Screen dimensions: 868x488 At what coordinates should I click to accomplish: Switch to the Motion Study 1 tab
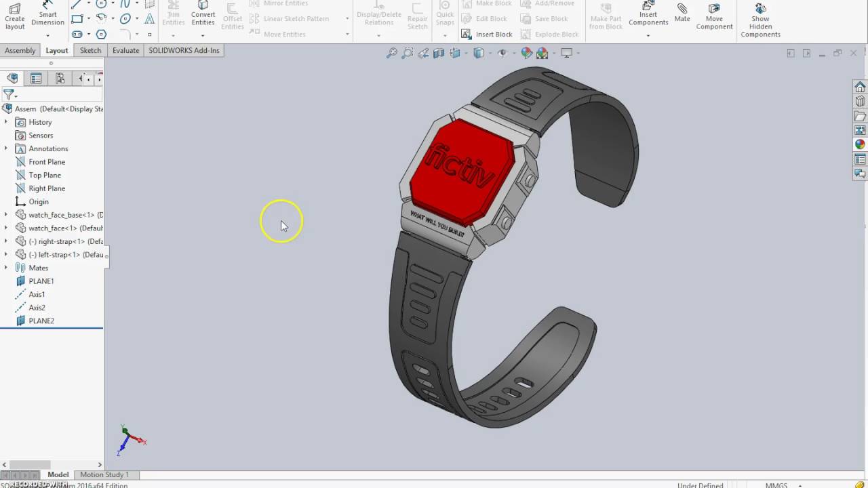pos(104,474)
